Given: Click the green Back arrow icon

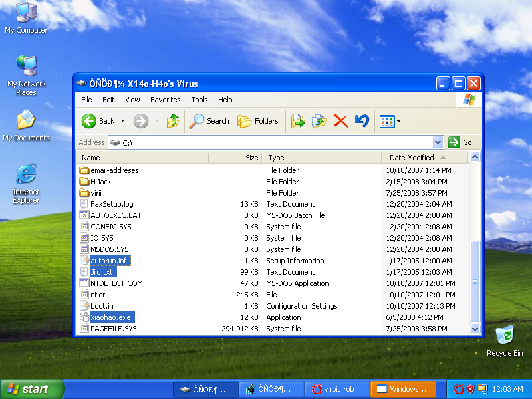Looking at the screenshot, I should pos(89,121).
